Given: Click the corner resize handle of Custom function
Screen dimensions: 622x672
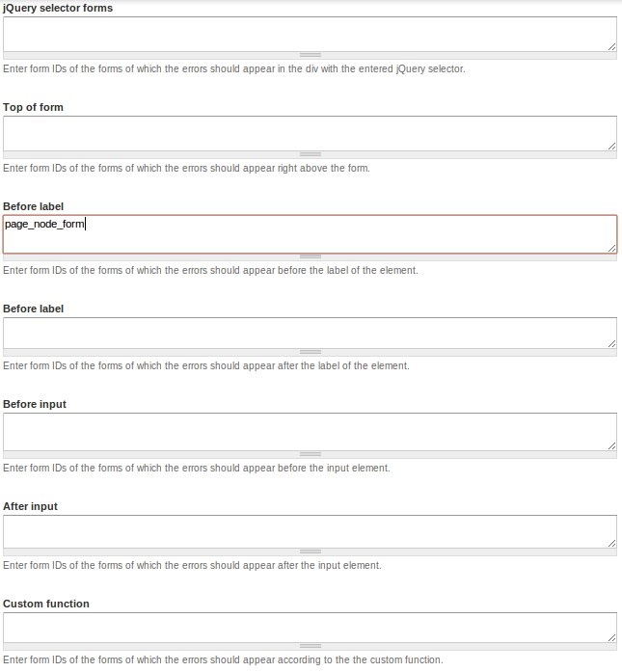Looking at the screenshot, I should click(x=612, y=637).
